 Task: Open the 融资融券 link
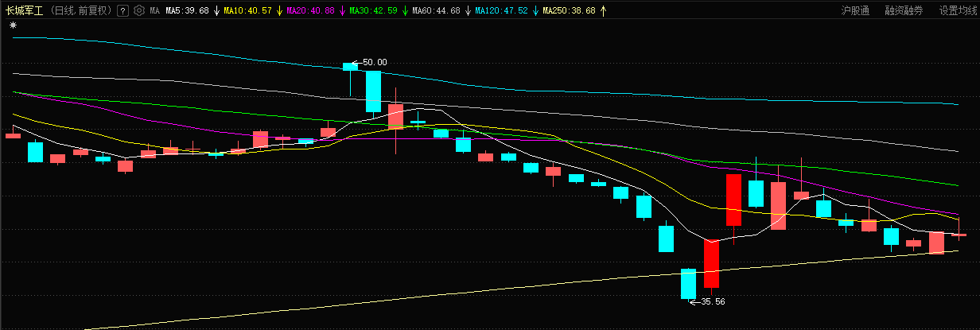pos(904,11)
